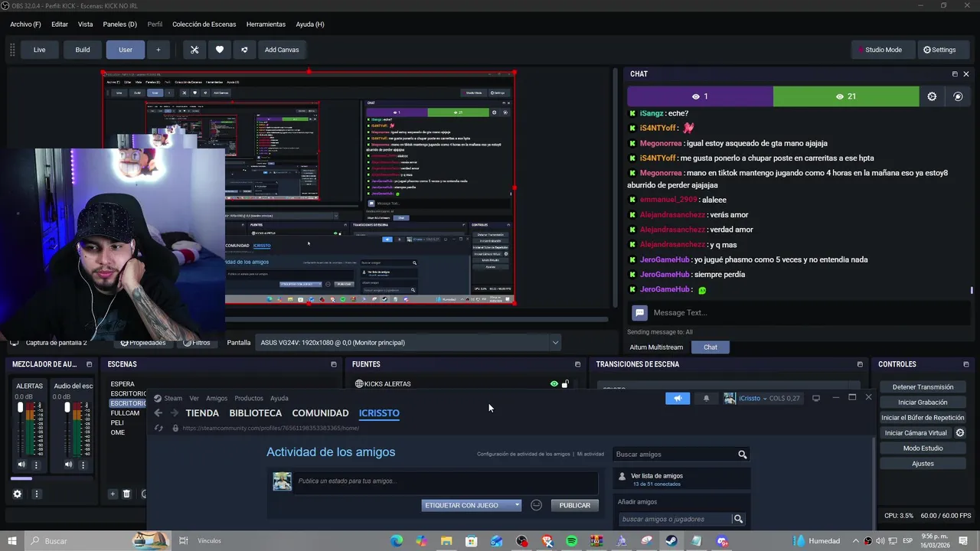This screenshot has height=551, width=980.
Task: Search friends magnifier in Buscar amigos
Action: [742, 455]
